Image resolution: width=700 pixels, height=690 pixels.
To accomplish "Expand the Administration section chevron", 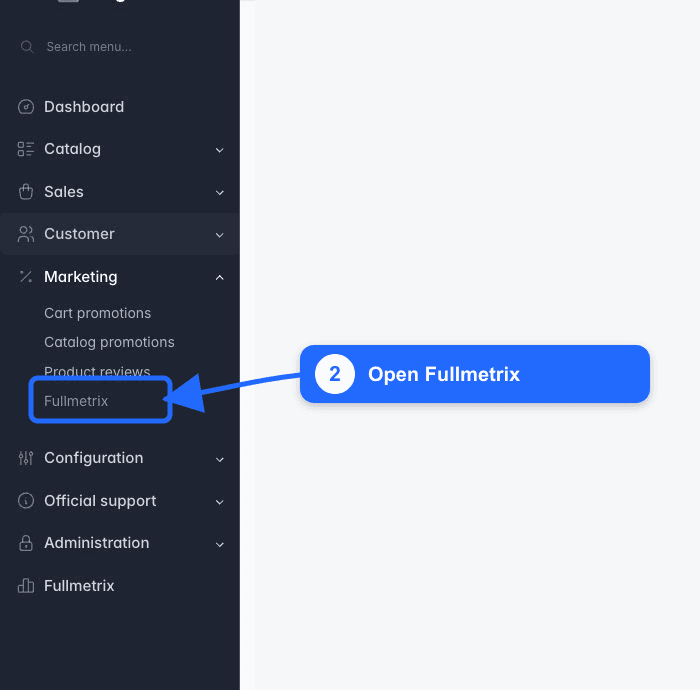I will [220, 544].
